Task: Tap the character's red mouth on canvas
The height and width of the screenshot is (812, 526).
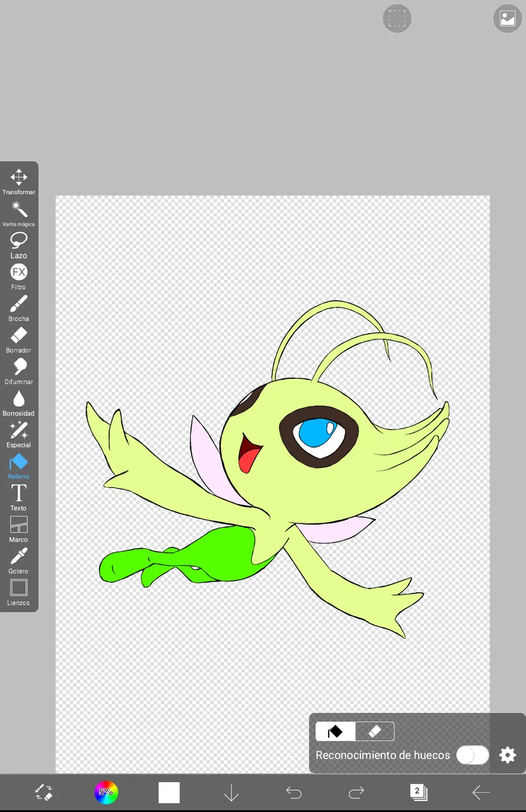Action: click(x=249, y=455)
